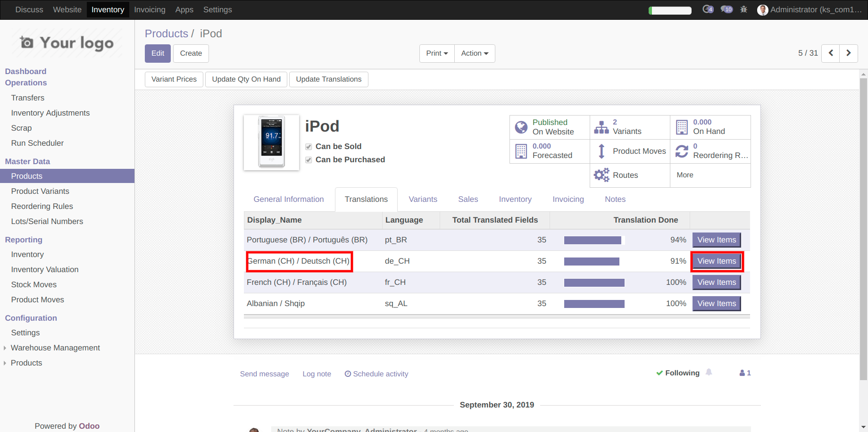
Task: View Items for Albanian
Action: 717,304
